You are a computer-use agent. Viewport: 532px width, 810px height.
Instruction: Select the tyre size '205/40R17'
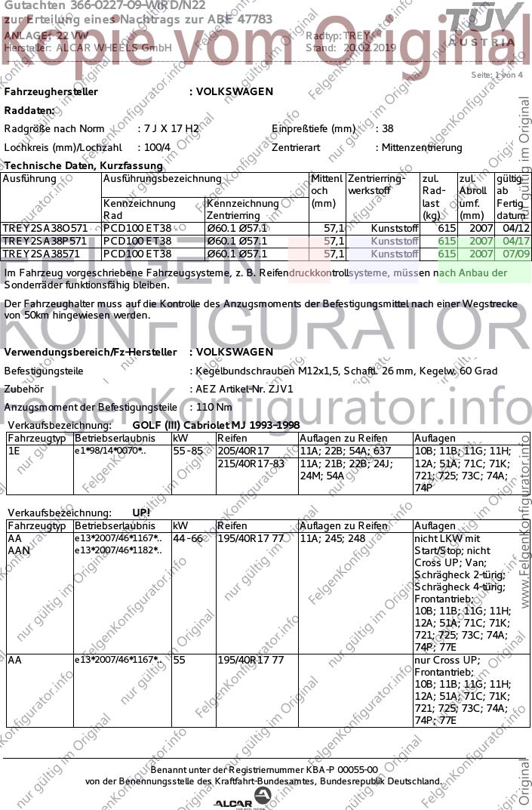click(x=243, y=451)
